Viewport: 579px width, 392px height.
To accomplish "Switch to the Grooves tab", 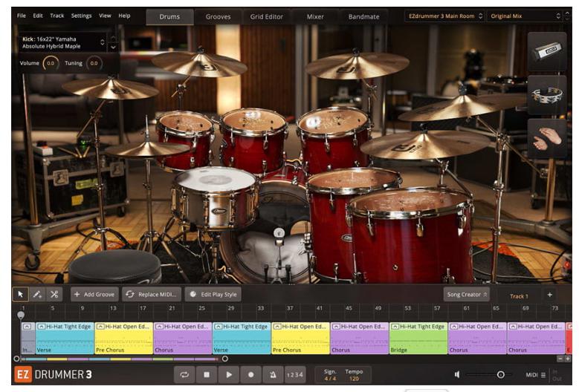I will pyautogui.click(x=218, y=16).
